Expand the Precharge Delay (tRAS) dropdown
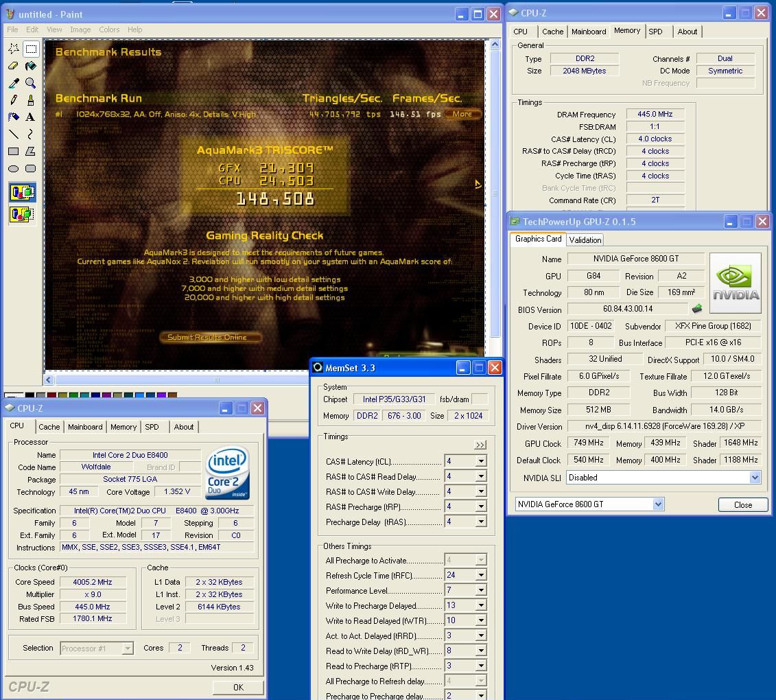Viewport: 776px width, 700px height. coord(480,522)
